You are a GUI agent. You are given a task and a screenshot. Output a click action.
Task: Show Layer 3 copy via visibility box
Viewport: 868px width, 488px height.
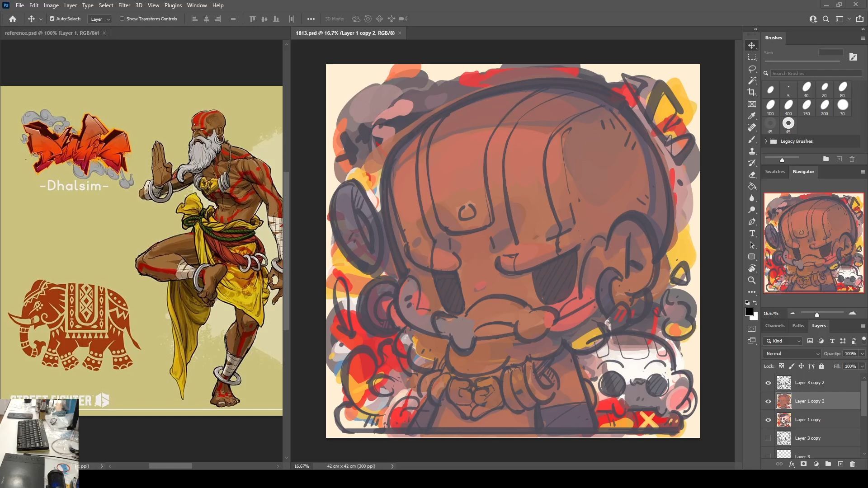768,438
